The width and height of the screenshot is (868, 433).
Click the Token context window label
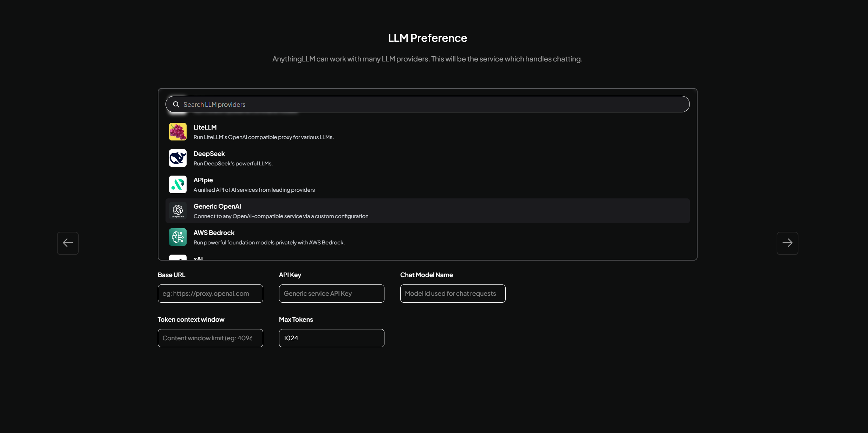(x=191, y=320)
